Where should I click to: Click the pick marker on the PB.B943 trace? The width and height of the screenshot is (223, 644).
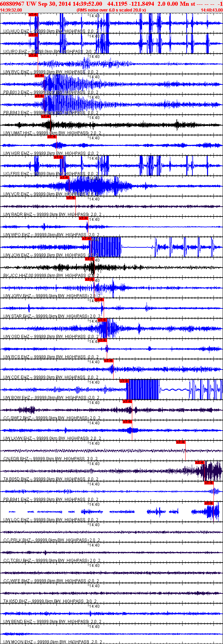point(39,96)
